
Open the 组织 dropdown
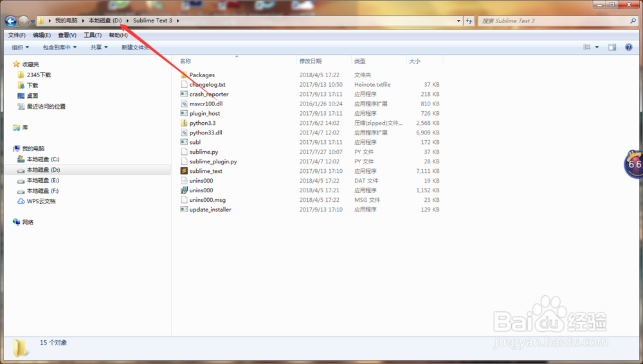click(21, 48)
